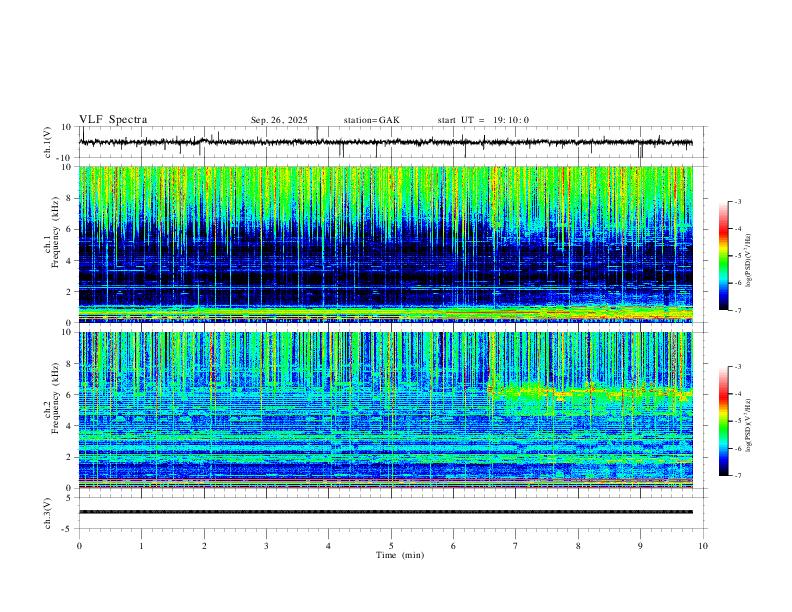Click the ch.1 'Frequency (kHz)' axis label
The image size is (792, 612).
click(55, 232)
